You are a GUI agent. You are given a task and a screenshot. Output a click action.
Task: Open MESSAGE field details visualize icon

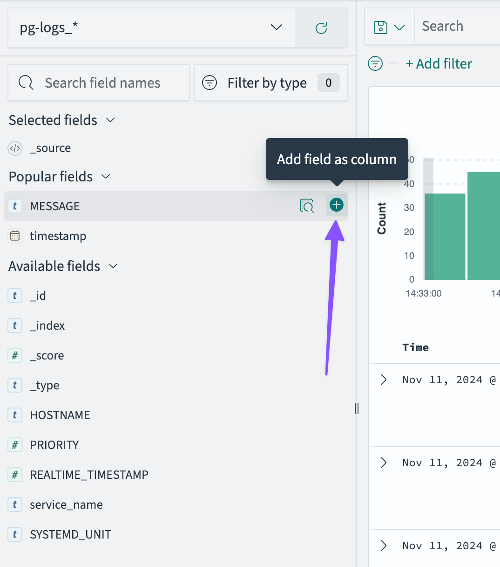click(307, 206)
